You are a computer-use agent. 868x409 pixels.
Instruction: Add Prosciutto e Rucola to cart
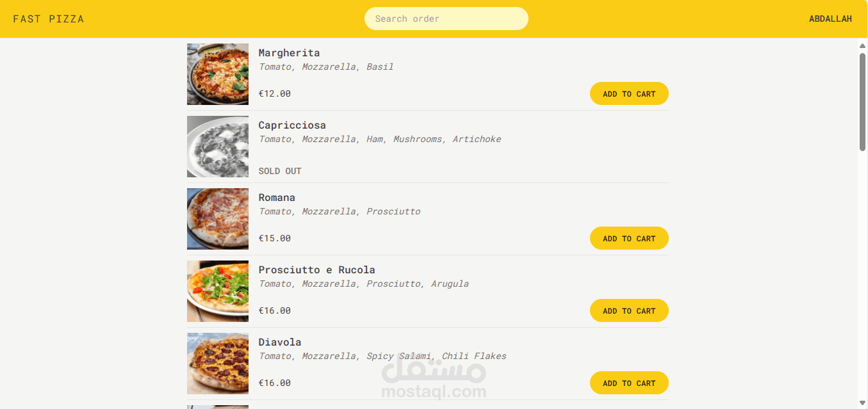coord(629,310)
